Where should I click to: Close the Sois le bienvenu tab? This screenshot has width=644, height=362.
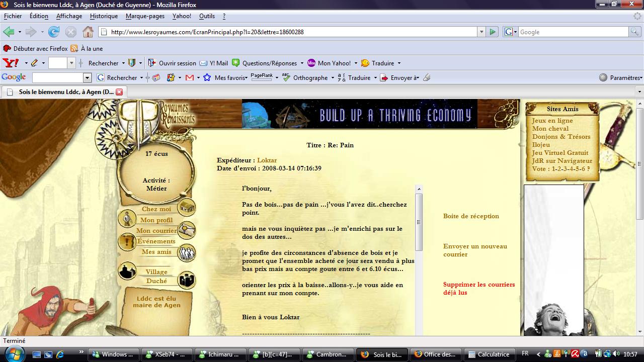coord(119,92)
